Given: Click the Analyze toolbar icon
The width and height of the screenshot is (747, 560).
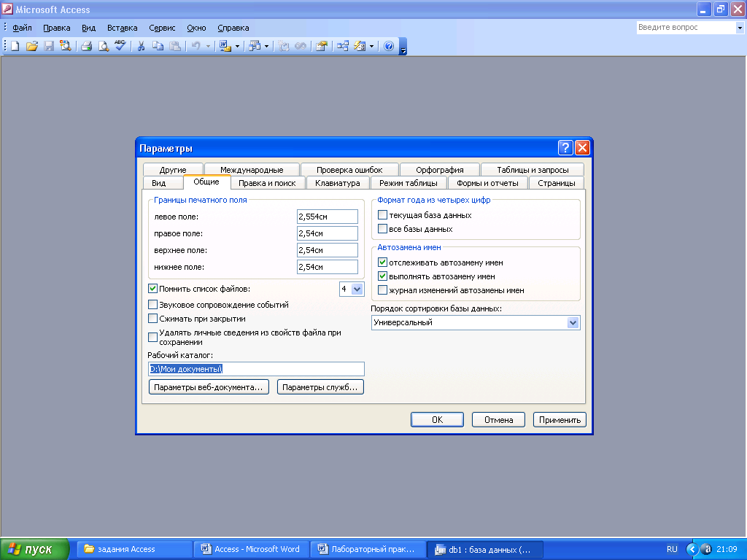Looking at the screenshot, I should click(255, 46).
